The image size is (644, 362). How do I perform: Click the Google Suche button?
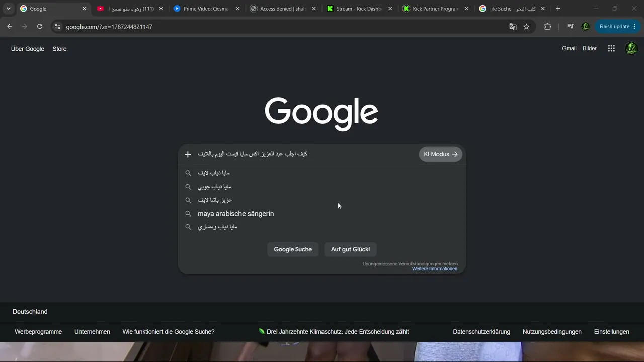[x=293, y=249]
